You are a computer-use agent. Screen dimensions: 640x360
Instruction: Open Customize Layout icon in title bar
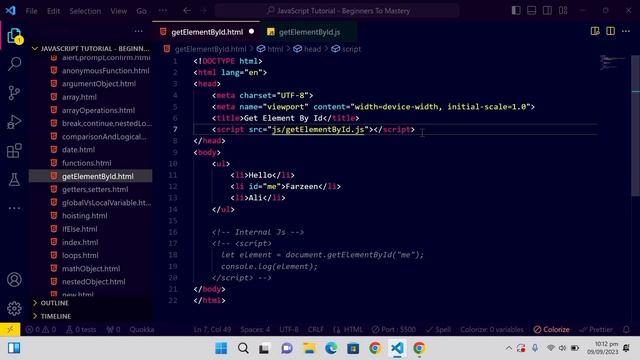tap(563, 11)
